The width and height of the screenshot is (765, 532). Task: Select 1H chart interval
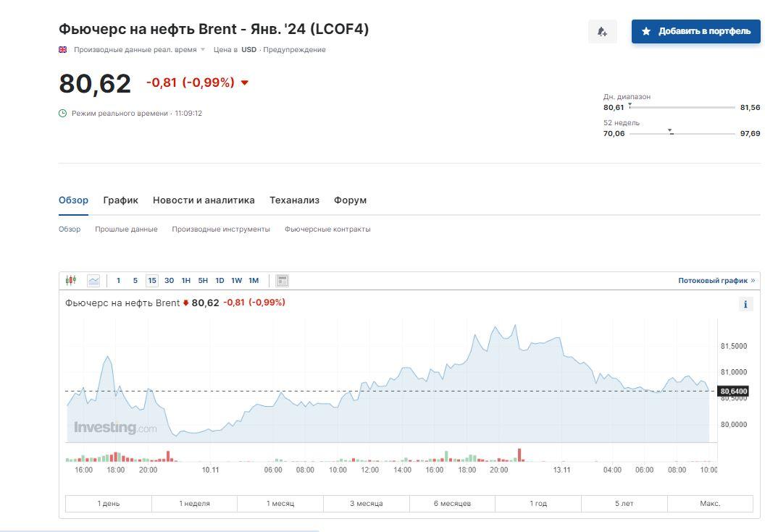pyautogui.click(x=186, y=280)
